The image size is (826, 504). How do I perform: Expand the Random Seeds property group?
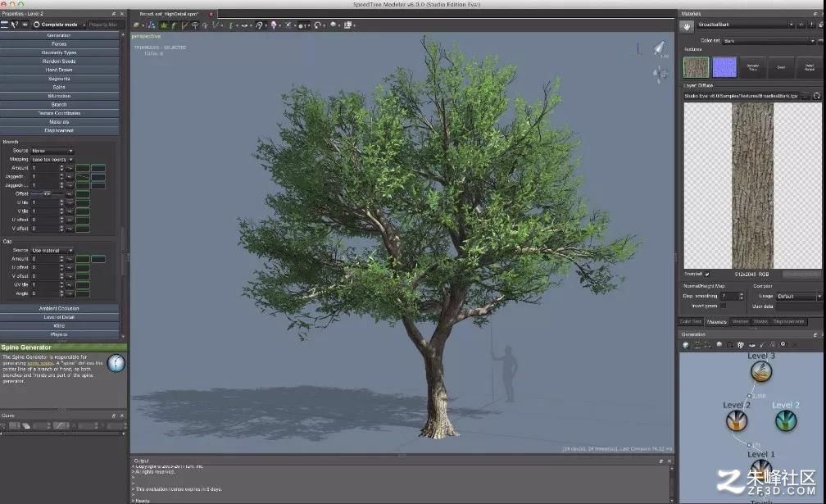coord(59,61)
